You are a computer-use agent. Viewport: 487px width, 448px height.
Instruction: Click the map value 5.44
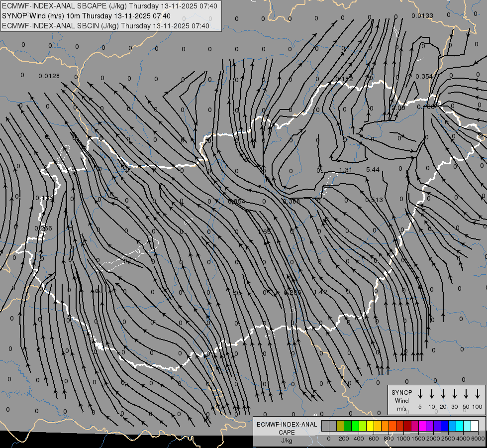373,169
